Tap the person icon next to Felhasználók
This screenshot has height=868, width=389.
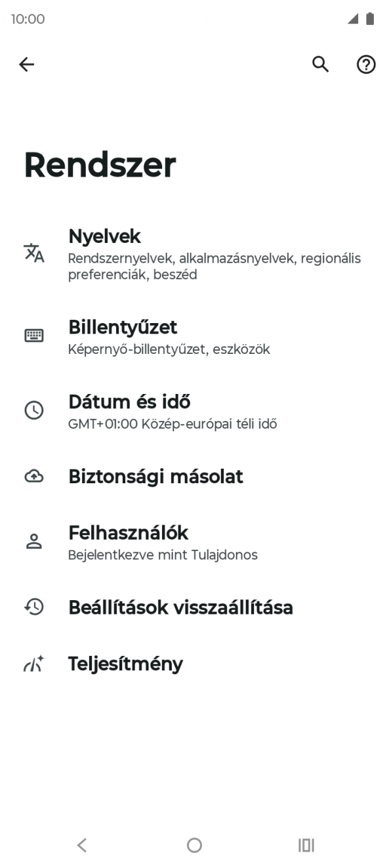pyautogui.click(x=33, y=540)
